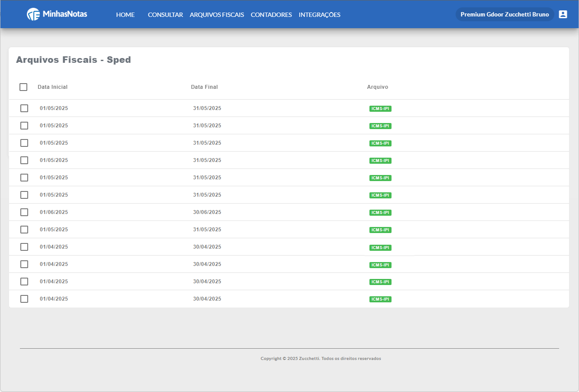Open the CONTADORES menu
This screenshot has height=392, width=579.
[271, 15]
